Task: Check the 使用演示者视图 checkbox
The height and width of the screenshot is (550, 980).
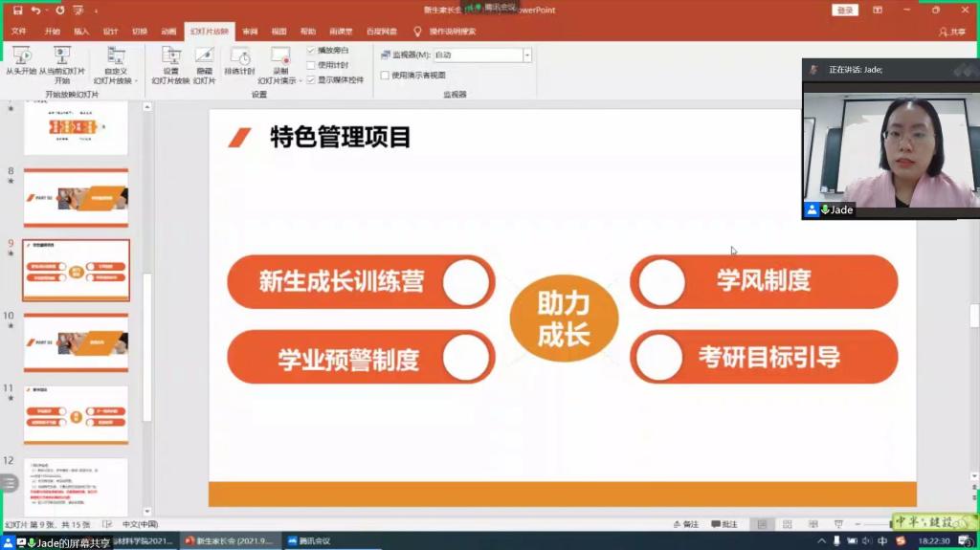Action: (x=385, y=76)
